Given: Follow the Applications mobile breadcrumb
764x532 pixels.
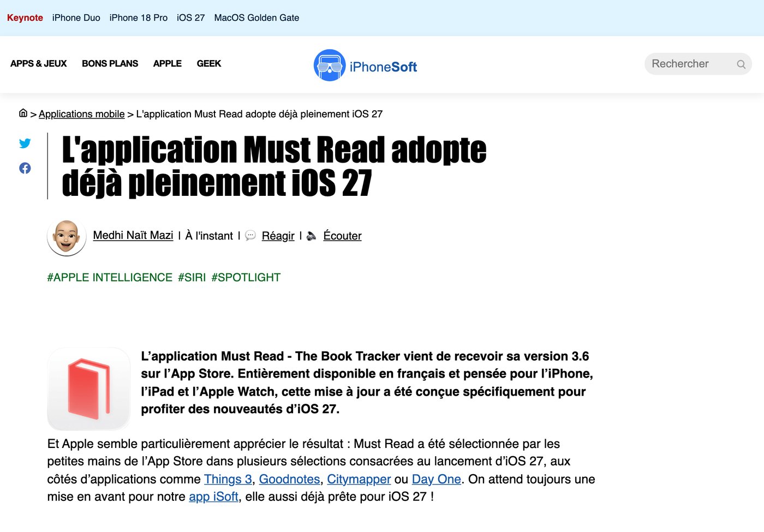Looking at the screenshot, I should click(x=82, y=114).
